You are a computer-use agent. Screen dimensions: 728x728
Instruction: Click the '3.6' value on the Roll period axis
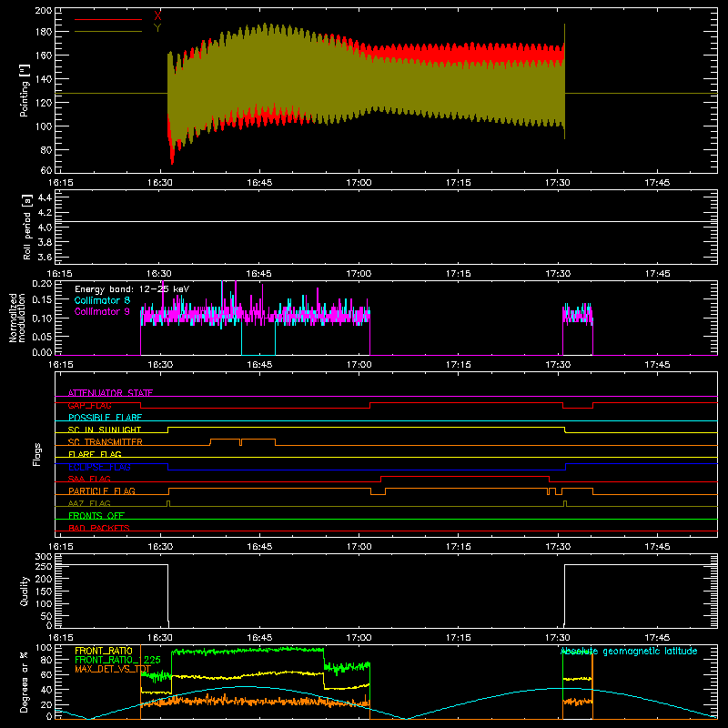click(x=45, y=258)
